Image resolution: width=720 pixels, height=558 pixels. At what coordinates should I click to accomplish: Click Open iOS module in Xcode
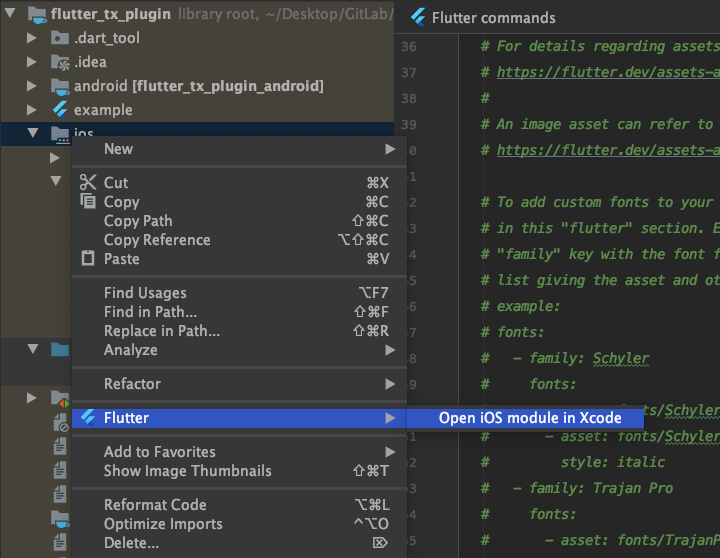click(x=525, y=418)
